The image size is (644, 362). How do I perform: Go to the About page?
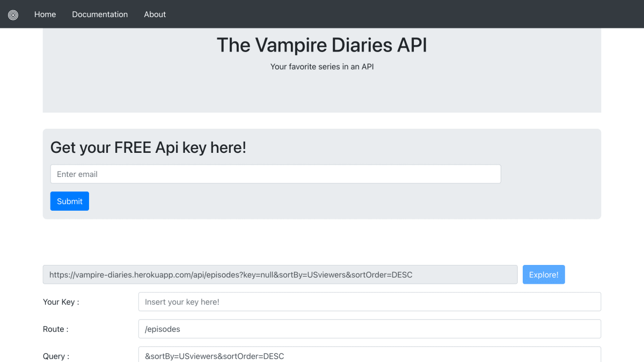pos(155,14)
